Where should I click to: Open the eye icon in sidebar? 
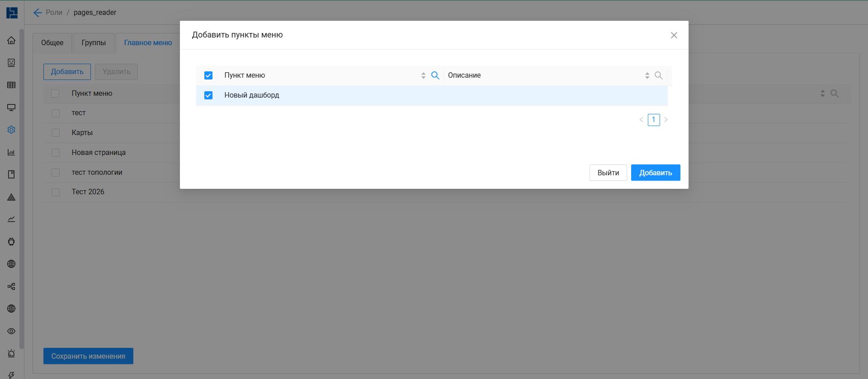click(11, 331)
